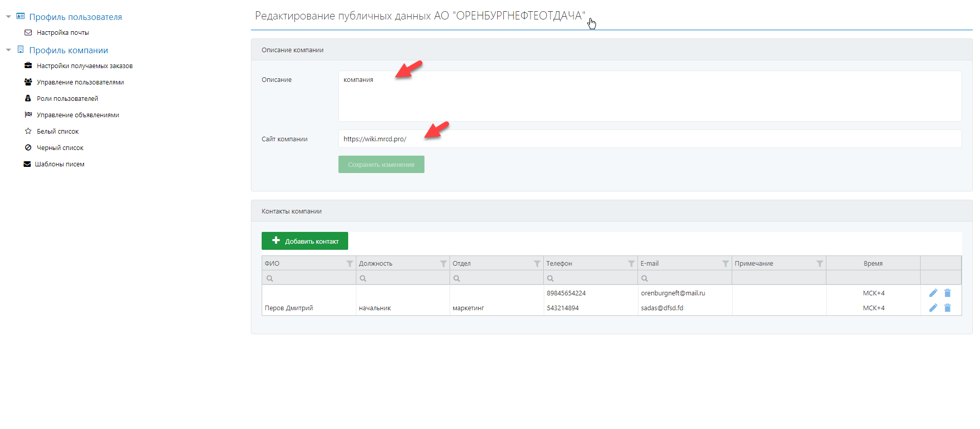Open filter icon in Примечание column
Screen dimensions: 980x429
820,264
